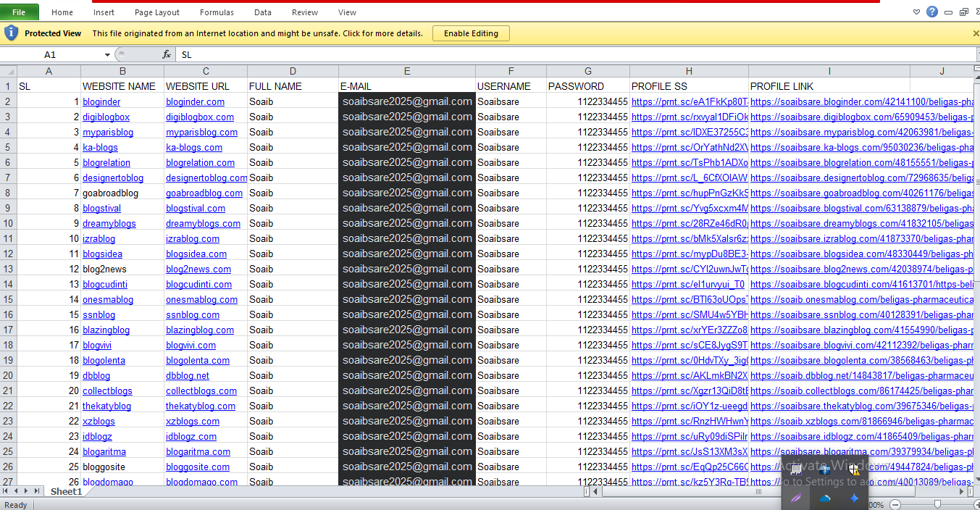The image size is (980, 510).
Task: Click the WEBSITE NAME header cell
Action: click(122, 86)
